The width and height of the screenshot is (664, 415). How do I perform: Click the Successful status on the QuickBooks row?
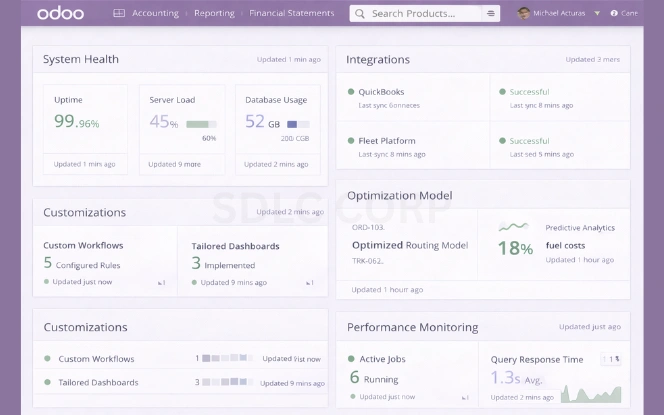click(x=529, y=92)
